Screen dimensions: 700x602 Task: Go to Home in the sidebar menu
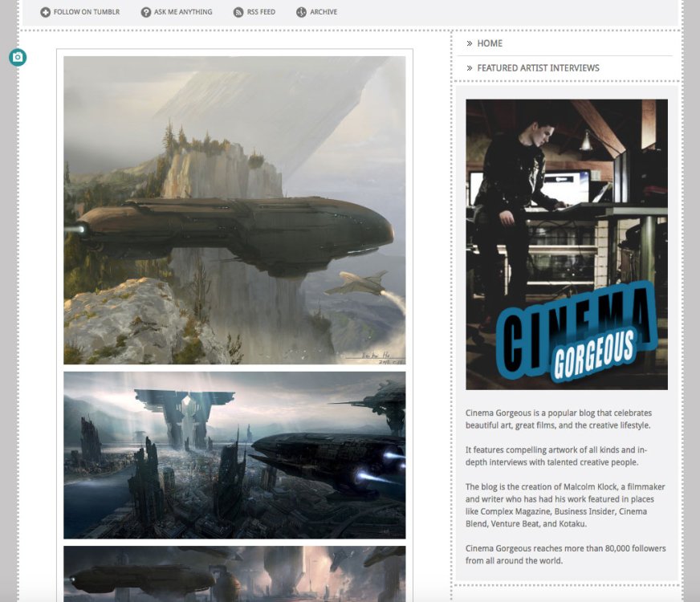[x=490, y=43]
